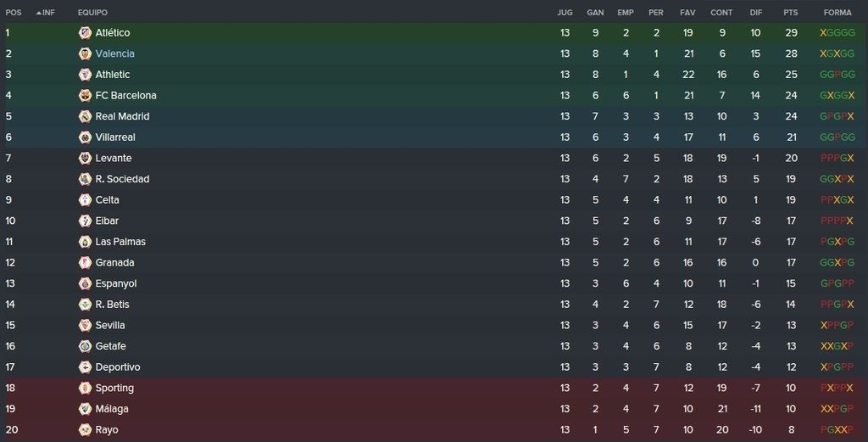Select the FC Barcelona badge icon
The height and width of the screenshot is (442, 868).
pyautogui.click(x=85, y=95)
